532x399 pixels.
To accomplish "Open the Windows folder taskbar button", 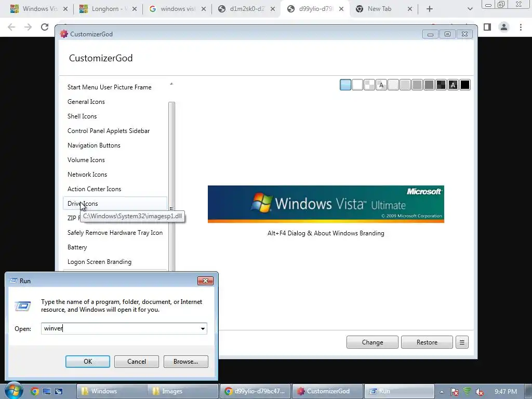I will [112, 391].
